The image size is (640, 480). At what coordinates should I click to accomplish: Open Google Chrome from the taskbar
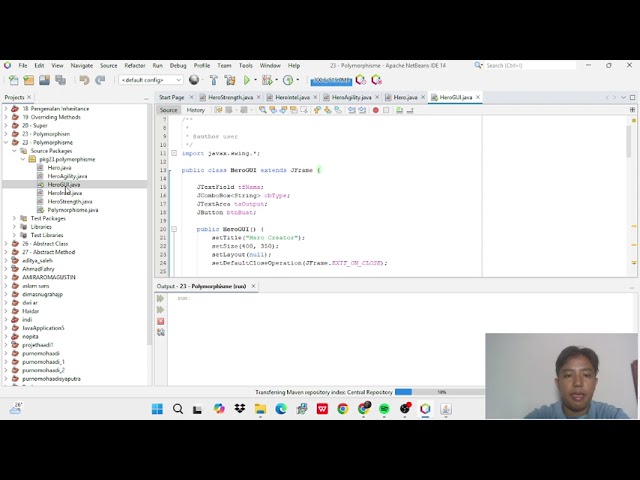click(342, 409)
